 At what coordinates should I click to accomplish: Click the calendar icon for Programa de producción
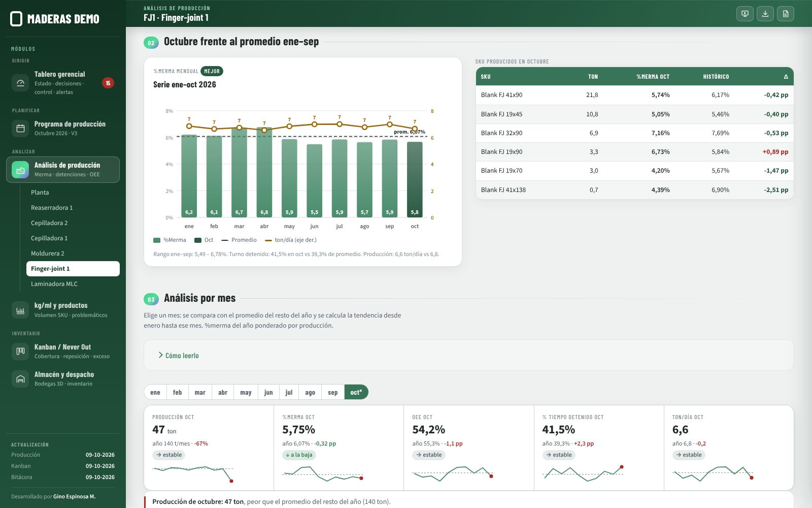(x=20, y=128)
